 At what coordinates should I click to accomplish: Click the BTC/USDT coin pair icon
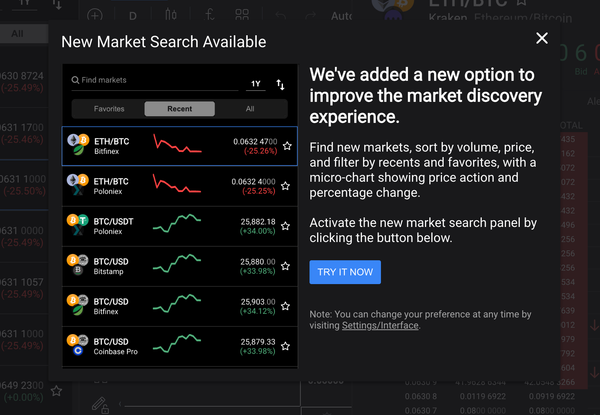78,225
